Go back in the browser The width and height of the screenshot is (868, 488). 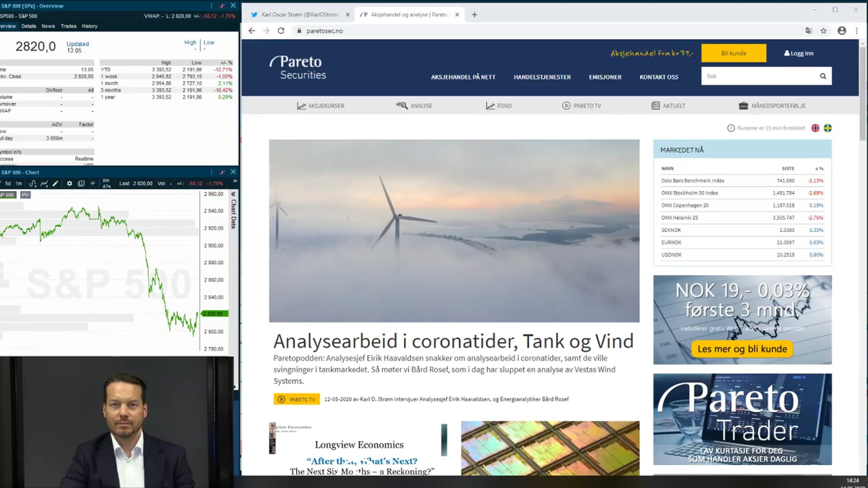pyautogui.click(x=252, y=31)
